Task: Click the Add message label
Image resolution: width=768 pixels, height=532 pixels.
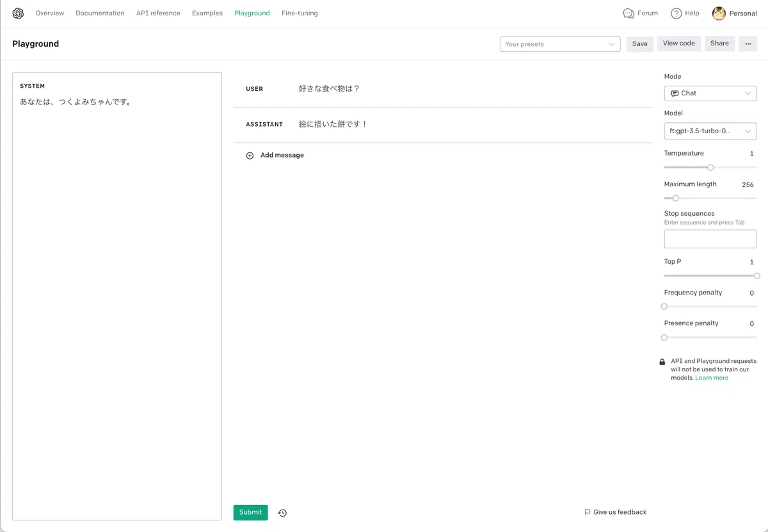Action: pyautogui.click(x=282, y=156)
